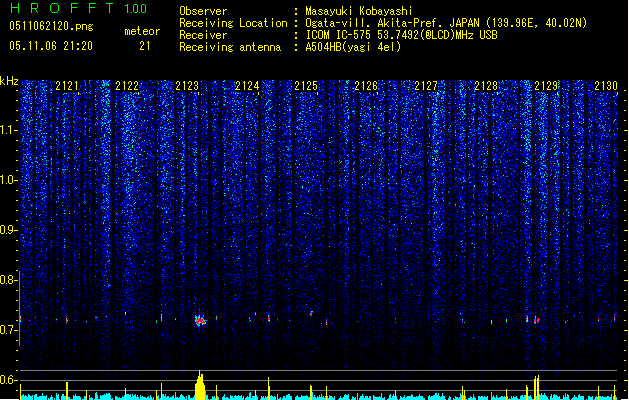This screenshot has width=629, height=400.
Task: Click the 2121 time marker
Action: coord(67,86)
